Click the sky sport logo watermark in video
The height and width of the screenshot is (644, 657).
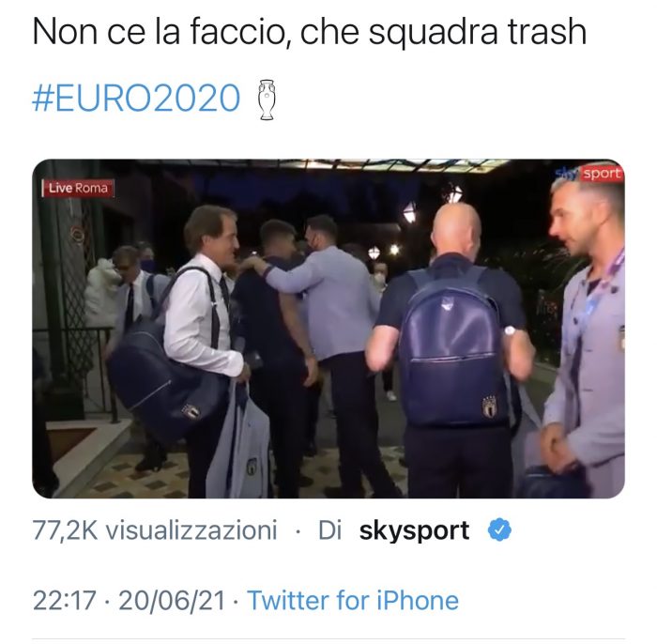588,173
